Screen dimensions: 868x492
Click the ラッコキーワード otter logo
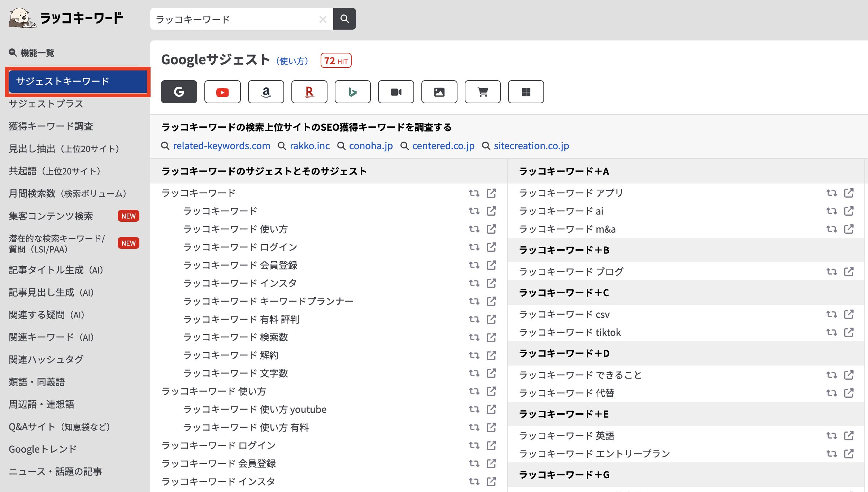(x=66, y=18)
